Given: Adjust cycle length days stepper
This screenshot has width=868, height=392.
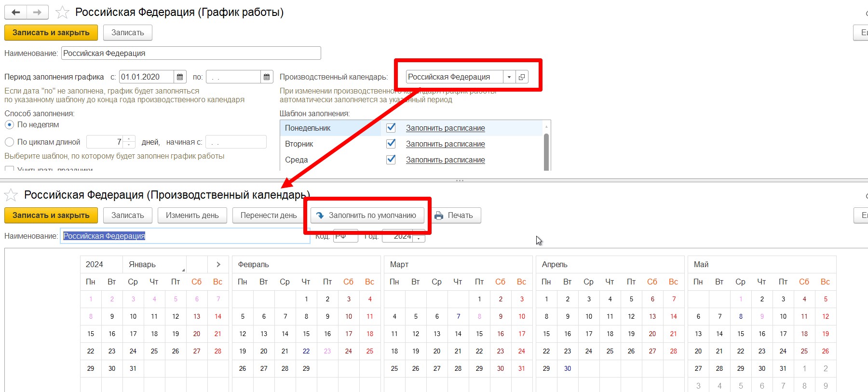Looking at the screenshot, I should tap(129, 142).
